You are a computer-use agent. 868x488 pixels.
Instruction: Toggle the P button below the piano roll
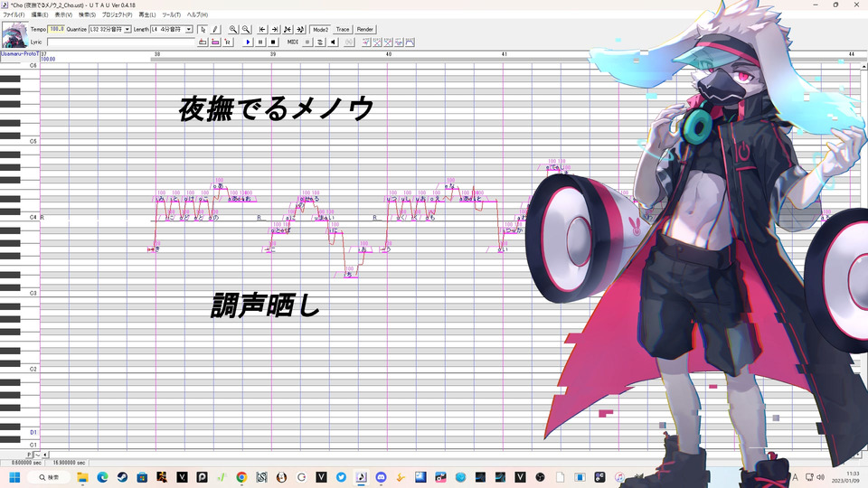click(x=29, y=455)
